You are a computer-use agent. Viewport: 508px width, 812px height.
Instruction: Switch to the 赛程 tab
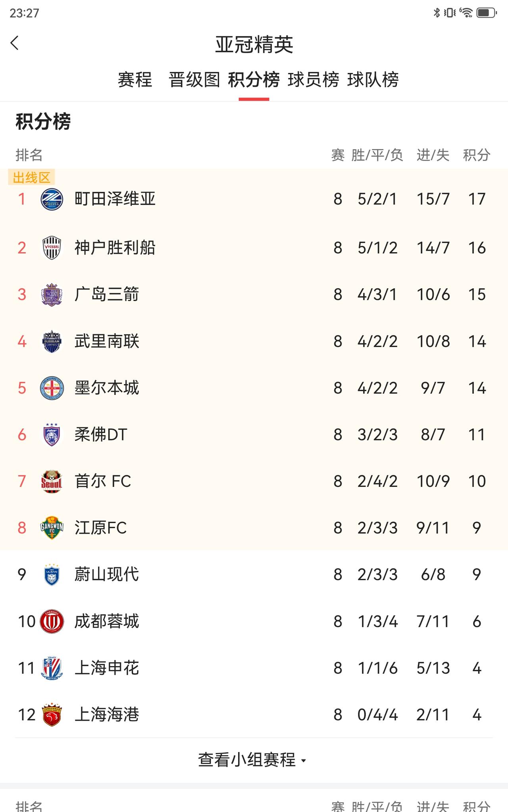135,80
